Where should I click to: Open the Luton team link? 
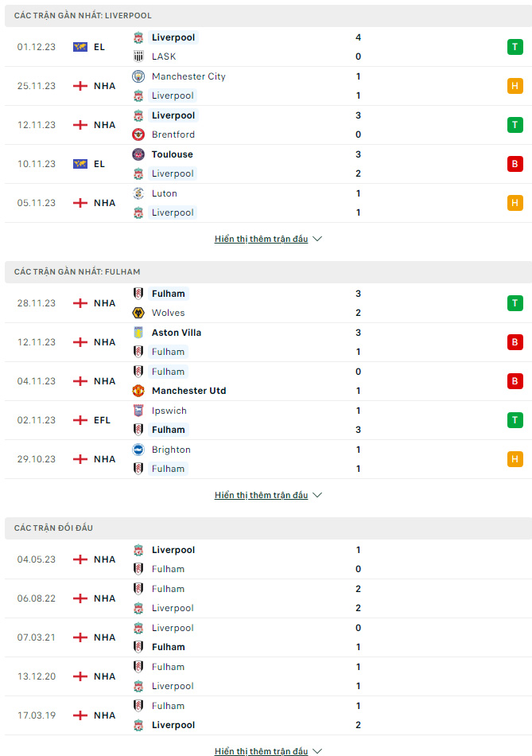[165, 193]
